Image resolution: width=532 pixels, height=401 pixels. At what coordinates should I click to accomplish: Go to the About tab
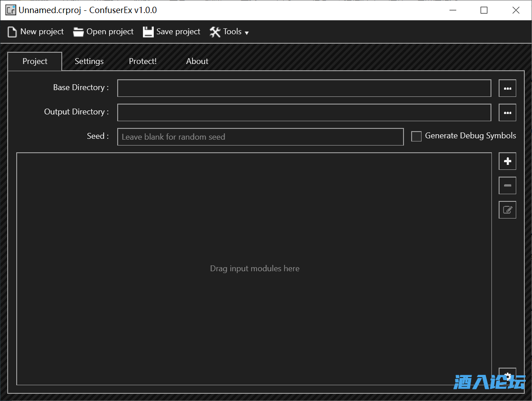coord(197,61)
